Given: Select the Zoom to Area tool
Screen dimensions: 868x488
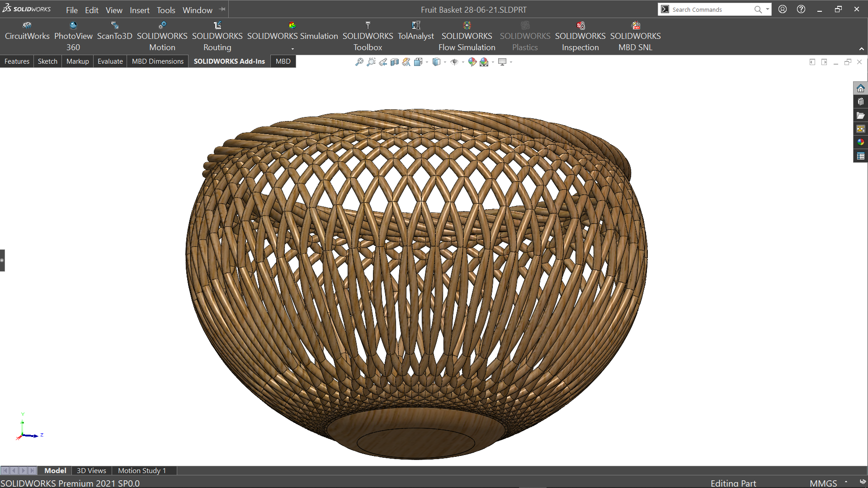Looking at the screenshot, I should pyautogui.click(x=371, y=62).
